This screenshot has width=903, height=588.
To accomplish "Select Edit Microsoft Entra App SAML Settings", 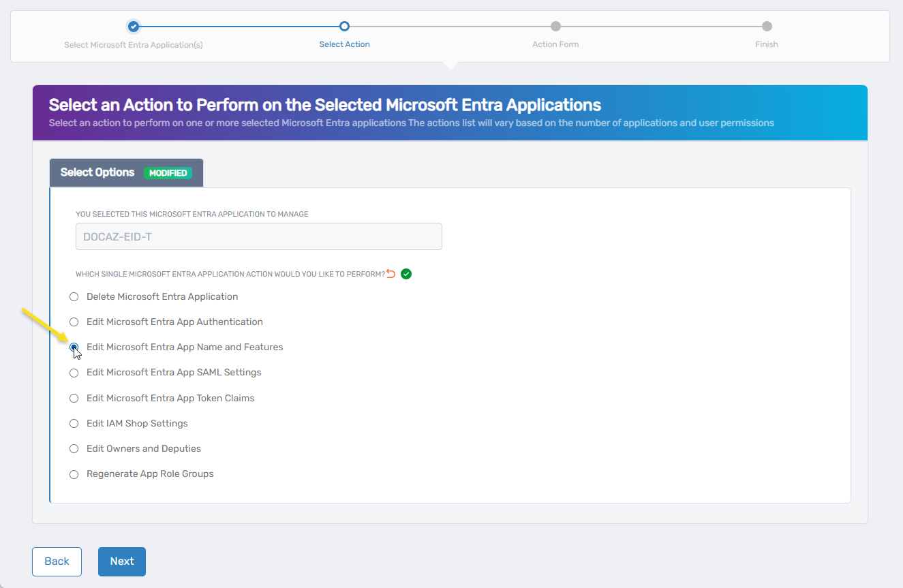I will pyautogui.click(x=74, y=372).
